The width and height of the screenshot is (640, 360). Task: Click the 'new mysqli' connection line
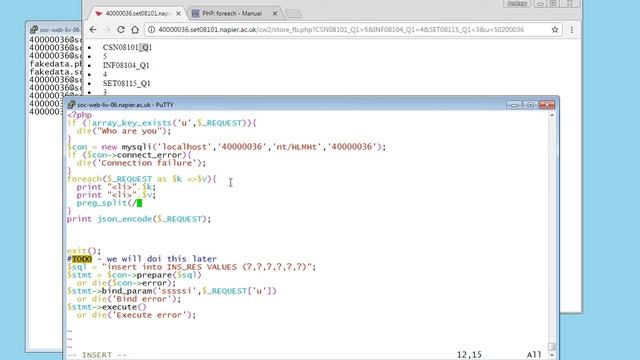[x=226, y=147]
